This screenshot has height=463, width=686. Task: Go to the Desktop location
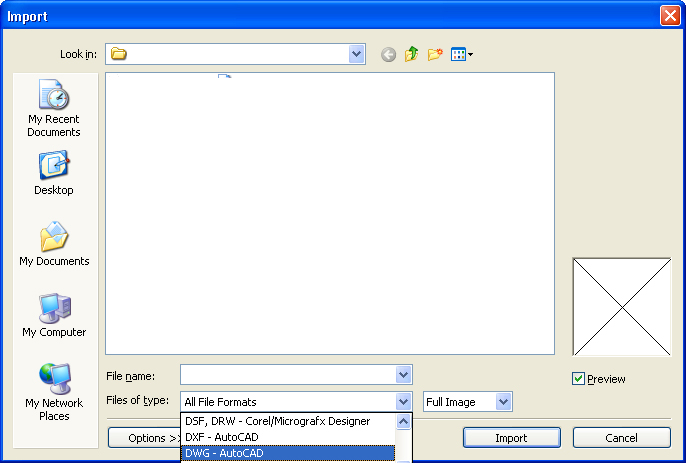[54, 173]
